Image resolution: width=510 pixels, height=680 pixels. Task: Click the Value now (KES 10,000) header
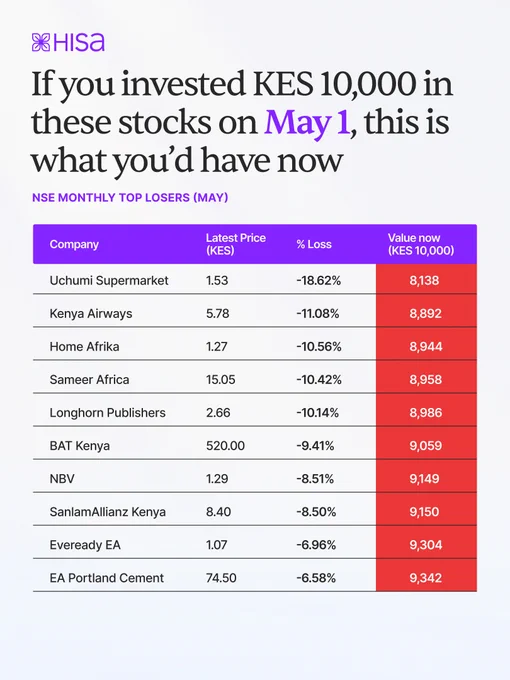point(421,244)
